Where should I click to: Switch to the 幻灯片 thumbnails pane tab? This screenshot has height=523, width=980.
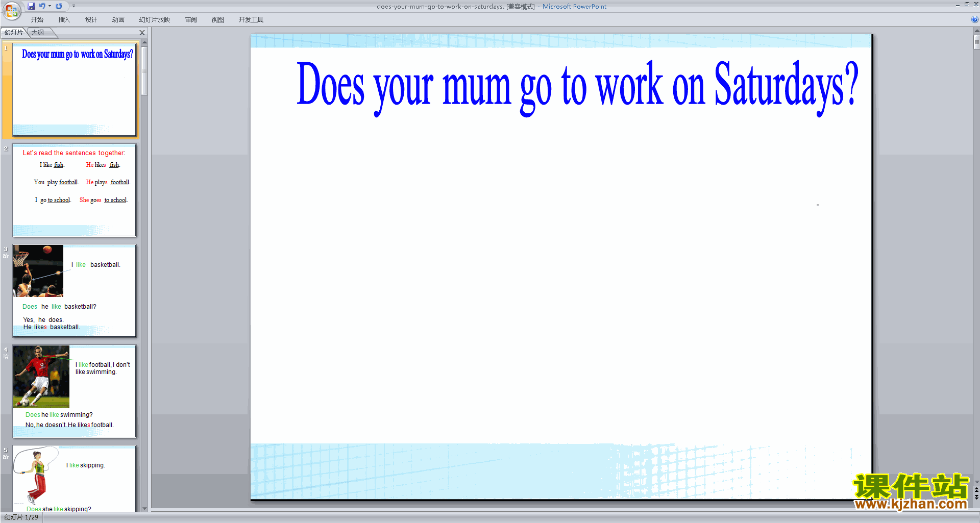coord(14,33)
